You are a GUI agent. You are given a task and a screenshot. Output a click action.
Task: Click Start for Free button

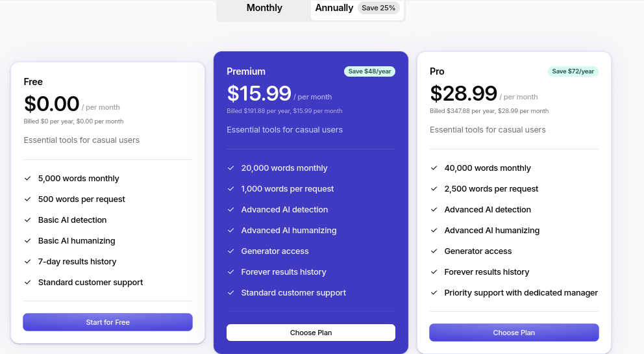[x=108, y=322]
